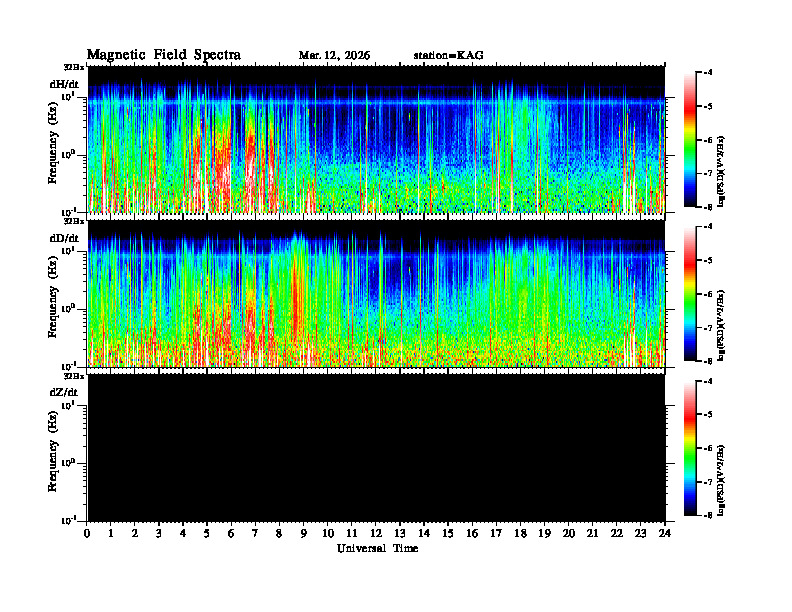Click the color scale bar beside dZ/dt plot
Screen dimensions: 792x612
point(689,448)
